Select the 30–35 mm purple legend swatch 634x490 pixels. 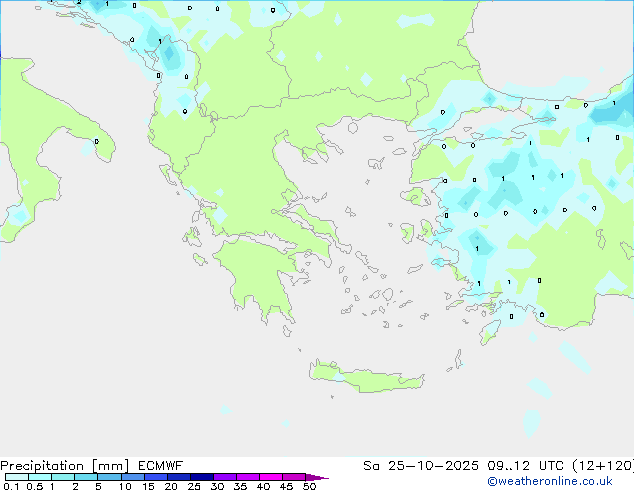tap(224, 477)
